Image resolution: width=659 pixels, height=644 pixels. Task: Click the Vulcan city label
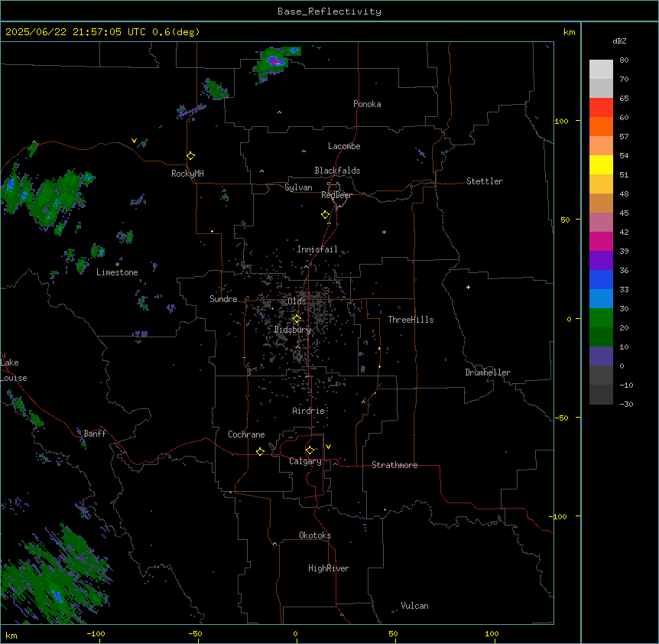[x=414, y=606]
